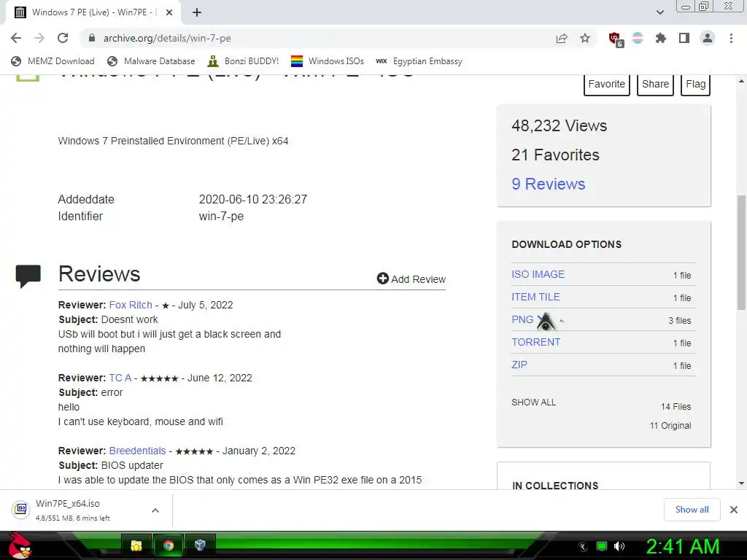Go back to the previous page
Image resolution: width=747 pixels, height=560 pixels.
pyautogui.click(x=16, y=38)
